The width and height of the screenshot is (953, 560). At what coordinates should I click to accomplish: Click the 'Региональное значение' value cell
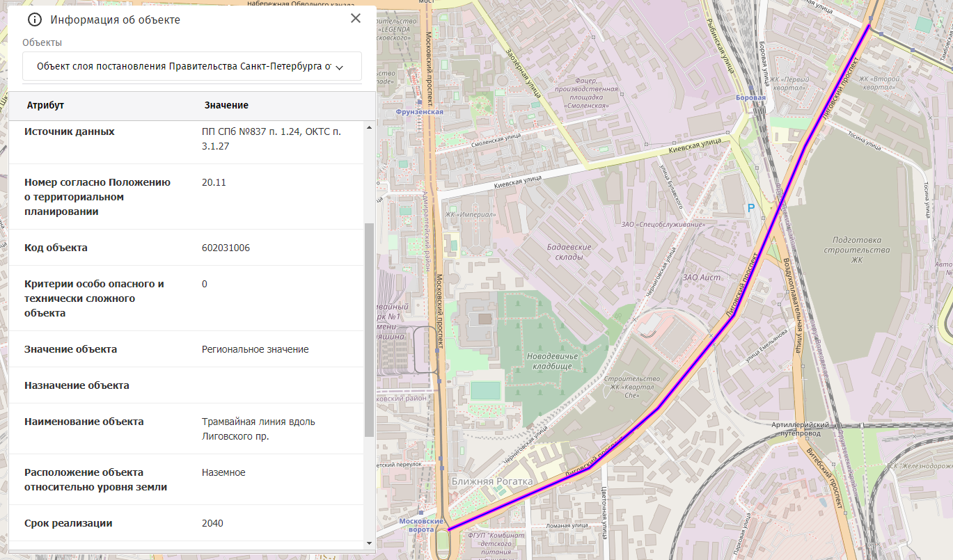[255, 349]
